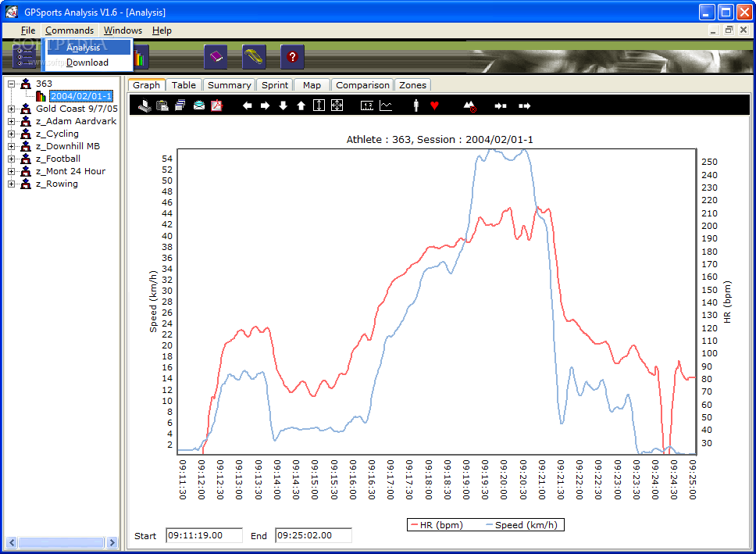Expand the z_Rowing tree node

click(12, 184)
